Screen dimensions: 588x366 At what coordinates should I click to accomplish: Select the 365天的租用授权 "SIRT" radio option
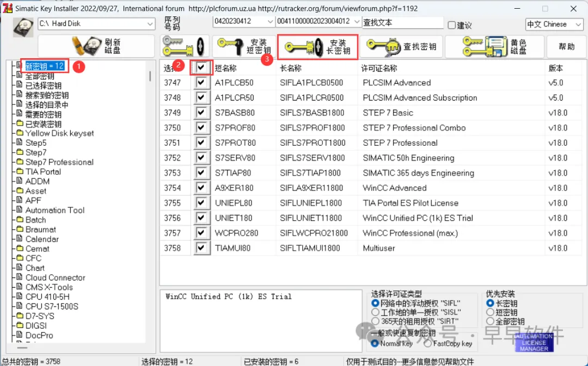click(x=375, y=321)
